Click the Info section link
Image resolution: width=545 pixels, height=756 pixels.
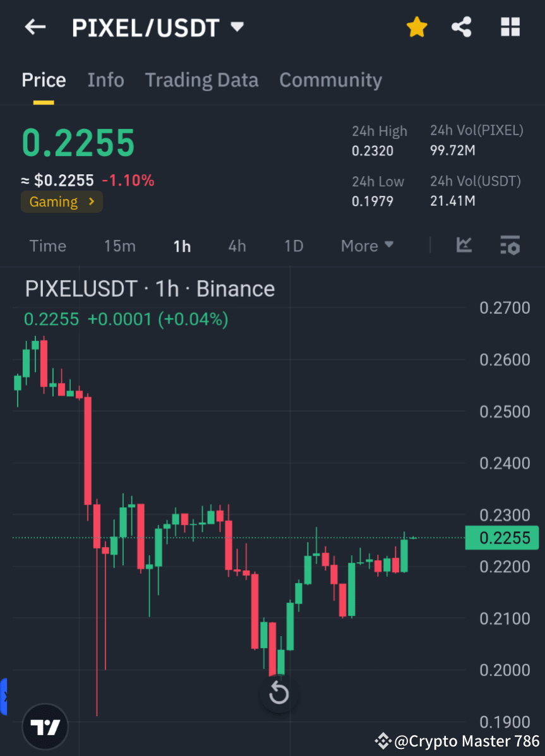[x=105, y=80]
